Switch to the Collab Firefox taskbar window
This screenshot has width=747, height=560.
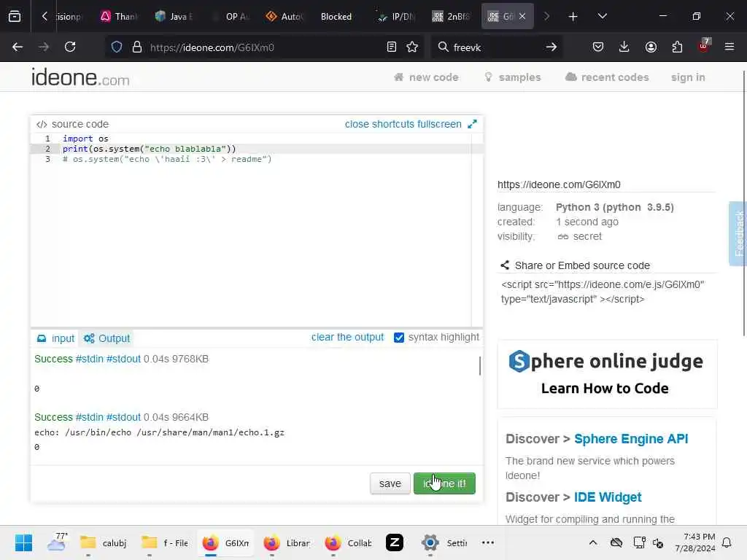click(x=348, y=542)
